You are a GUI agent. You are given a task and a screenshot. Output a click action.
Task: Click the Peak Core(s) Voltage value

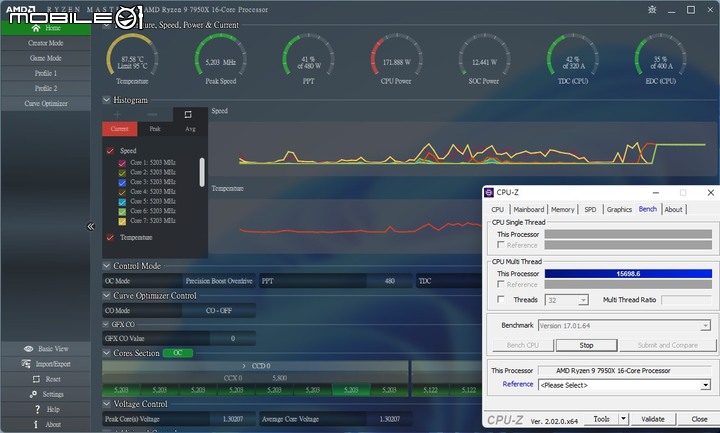pyautogui.click(x=233, y=419)
